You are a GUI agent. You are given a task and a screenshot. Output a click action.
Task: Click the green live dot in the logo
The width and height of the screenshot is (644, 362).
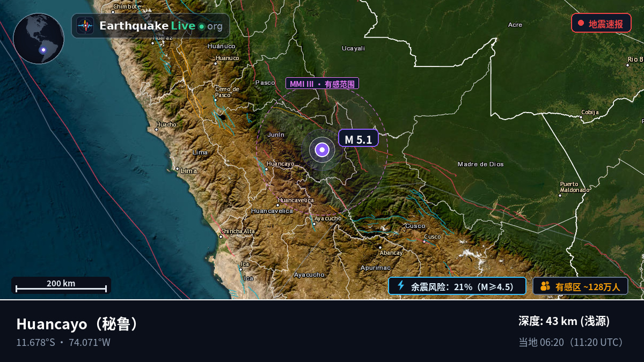[x=201, y=26]
